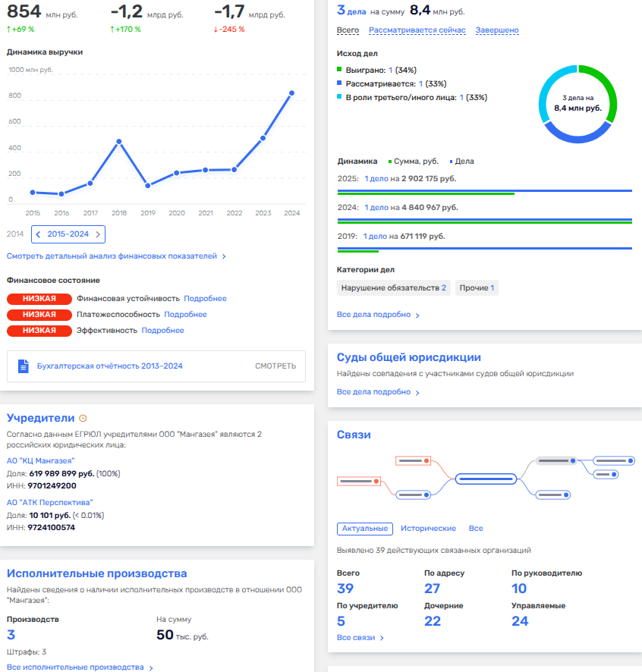642x672 pixels.
Task: Open the Завершено cases tab
Action: pyautogui.click(x=497, y=30)
